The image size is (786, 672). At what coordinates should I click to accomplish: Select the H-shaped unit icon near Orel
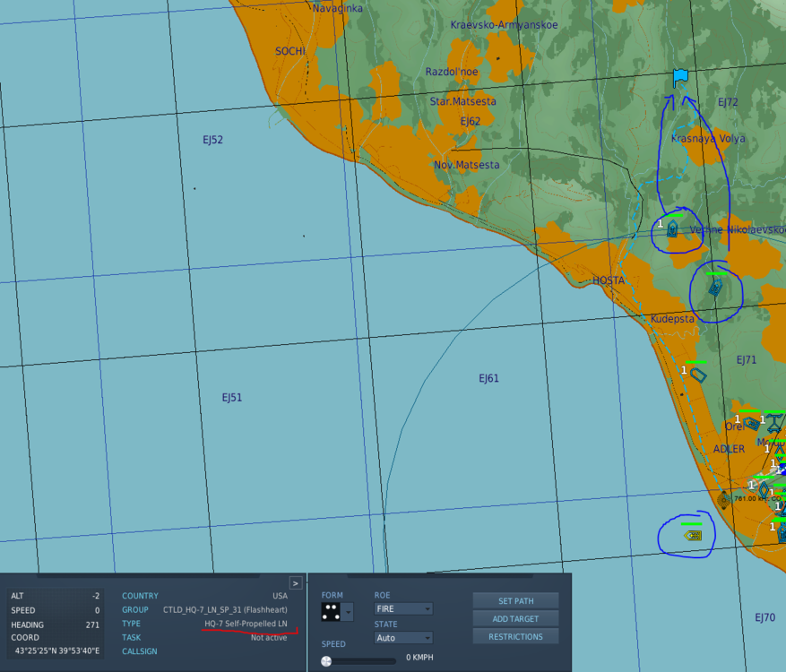774,424
